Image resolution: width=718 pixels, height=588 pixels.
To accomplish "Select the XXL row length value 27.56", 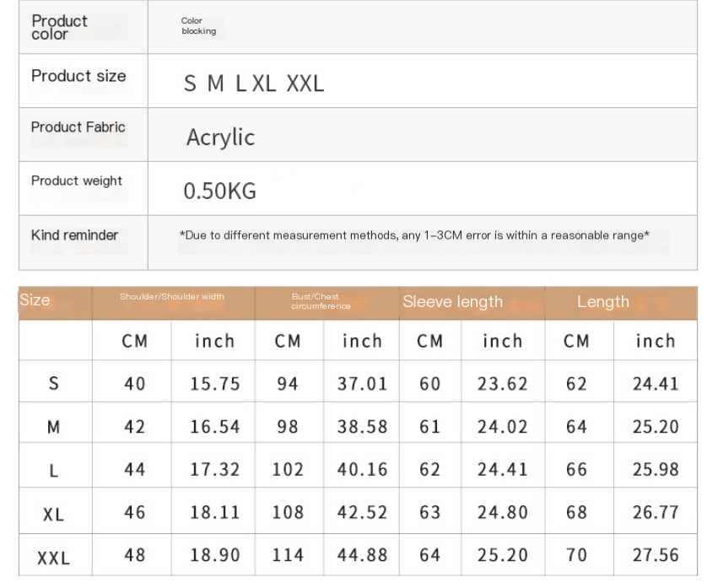I will [x=655, y=555].
